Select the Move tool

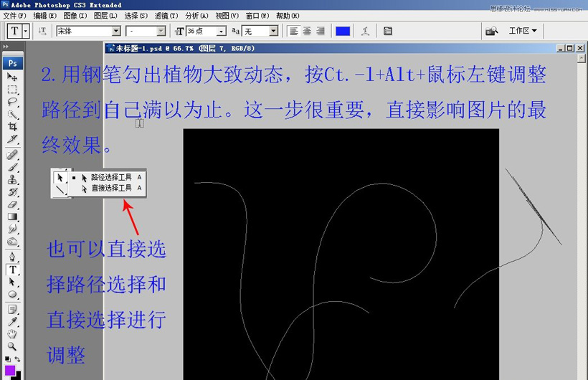(12, 77)
